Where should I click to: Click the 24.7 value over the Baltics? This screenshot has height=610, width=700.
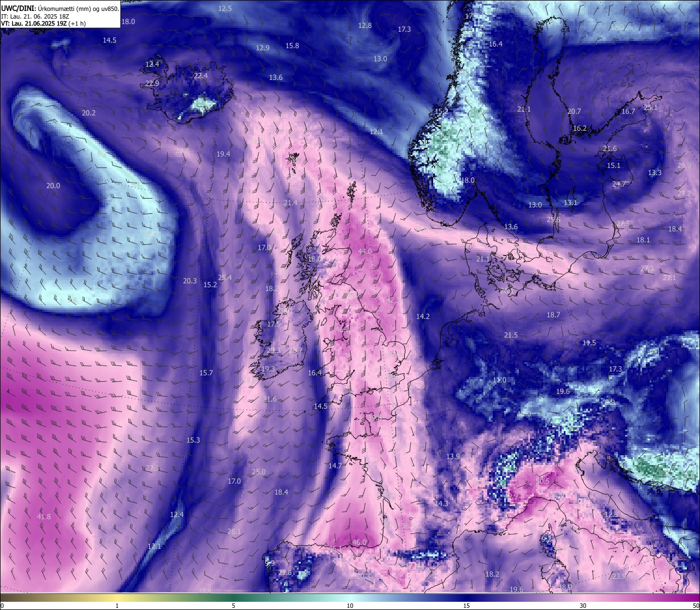click(x=619, y=184)
